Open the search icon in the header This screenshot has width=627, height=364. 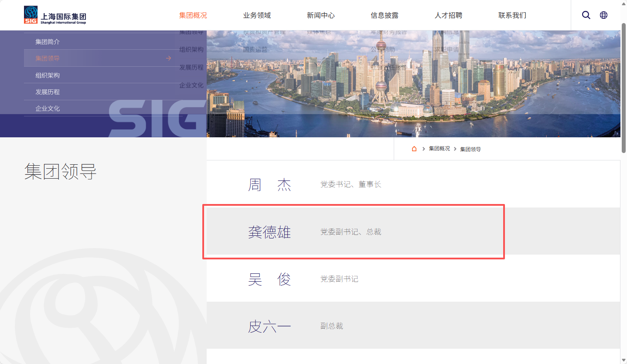tap(586, 15)
